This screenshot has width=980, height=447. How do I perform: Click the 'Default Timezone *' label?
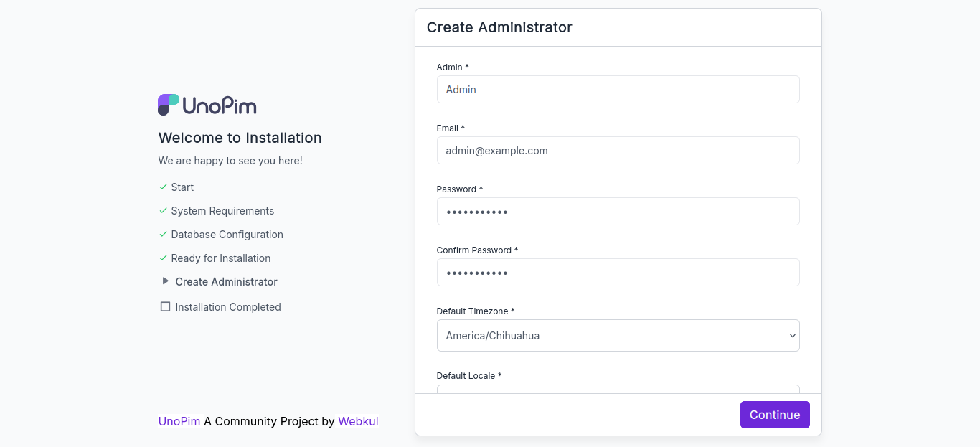click(x=476, y=311)
